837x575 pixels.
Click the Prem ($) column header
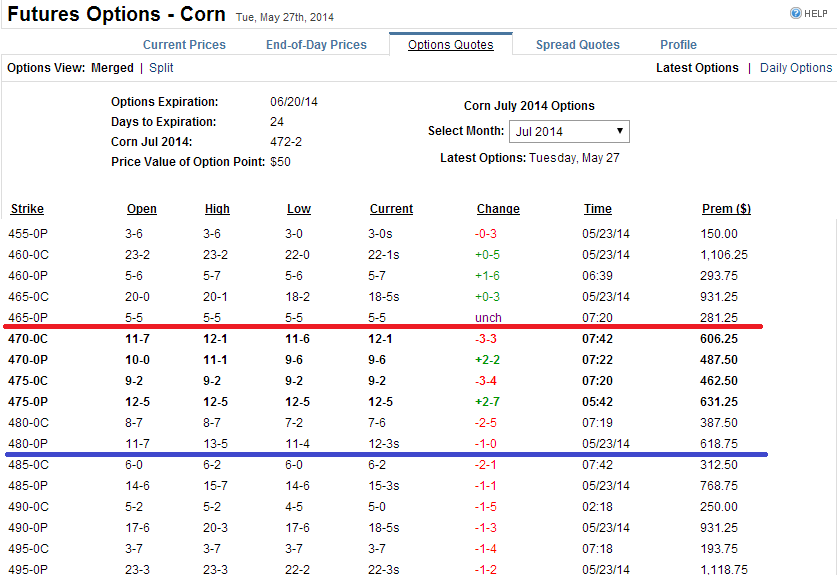(726, 209)
